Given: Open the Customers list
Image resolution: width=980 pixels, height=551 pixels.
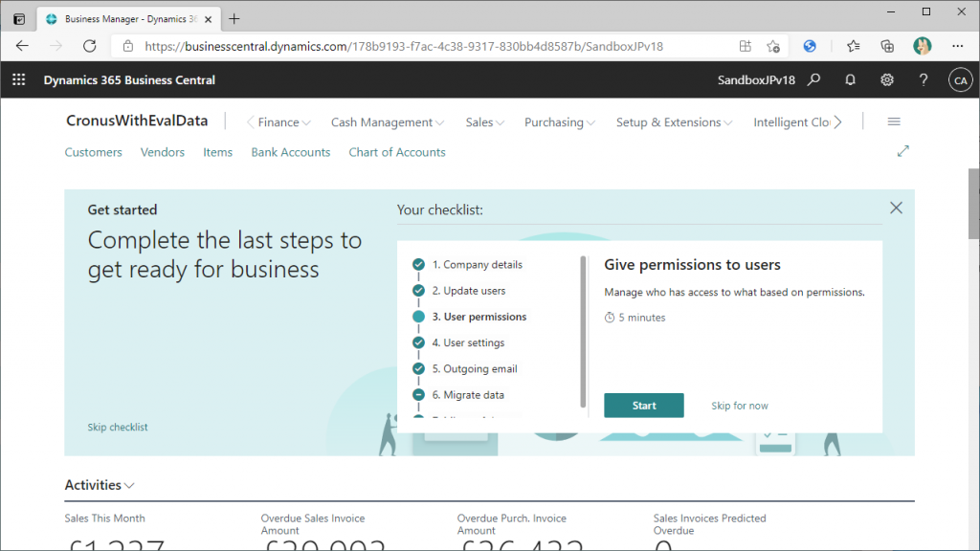Looking at the screenshot, I should point(94,152).
